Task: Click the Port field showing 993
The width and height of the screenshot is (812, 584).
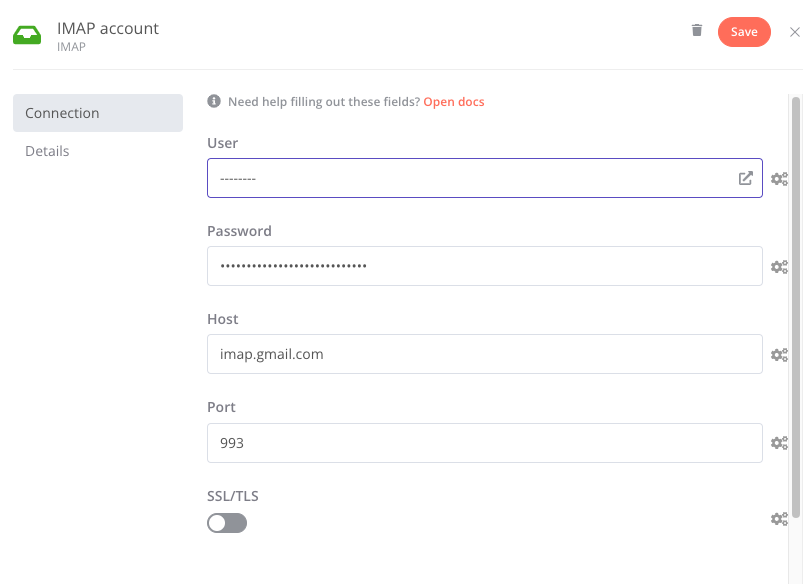Action: pos(485,443)
